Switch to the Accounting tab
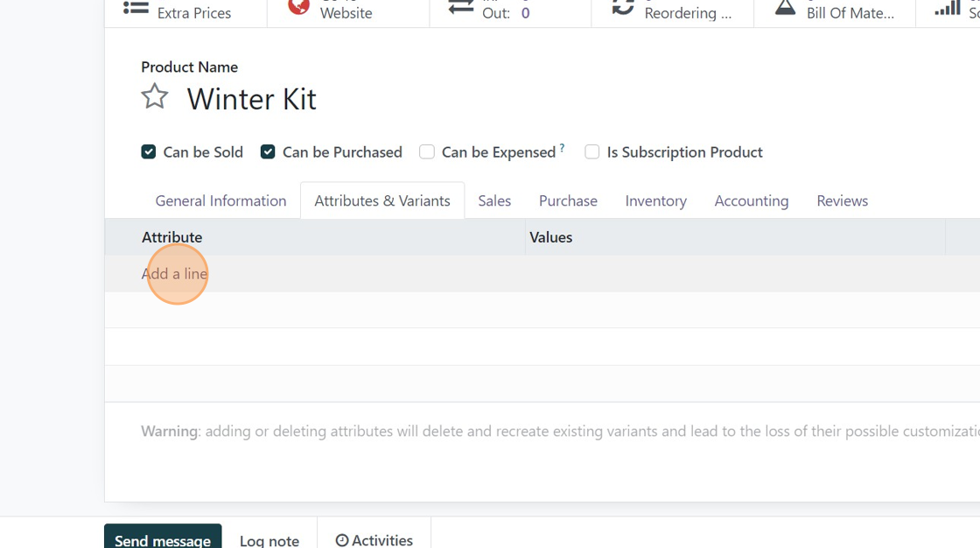This screenshot has width=980, height=548. click(752, 200)
